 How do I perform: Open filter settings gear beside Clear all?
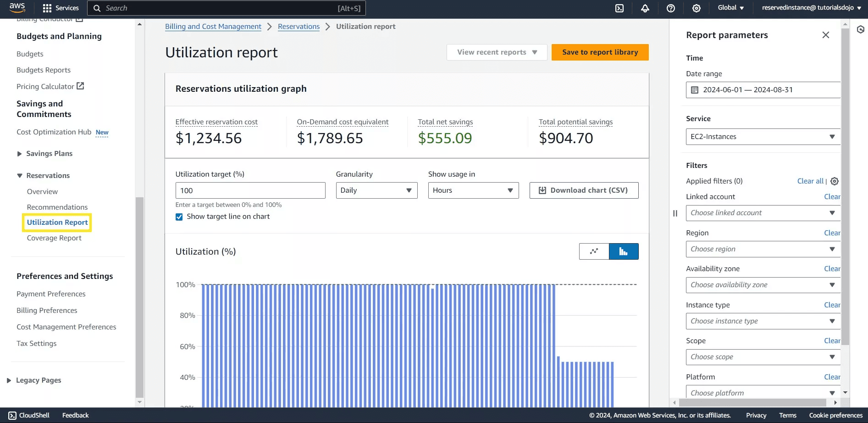(x=834, y=181)
